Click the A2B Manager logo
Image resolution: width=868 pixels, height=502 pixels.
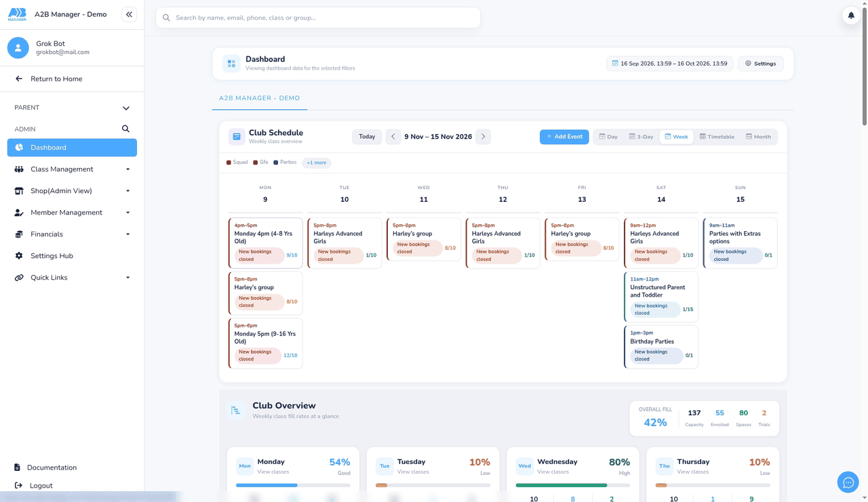(17, 14)
